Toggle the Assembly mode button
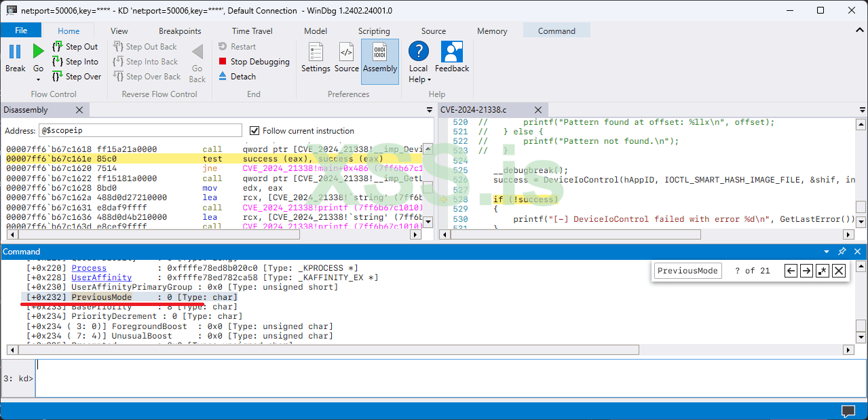This screenshot has width=868, height=420. coord(380,52)
